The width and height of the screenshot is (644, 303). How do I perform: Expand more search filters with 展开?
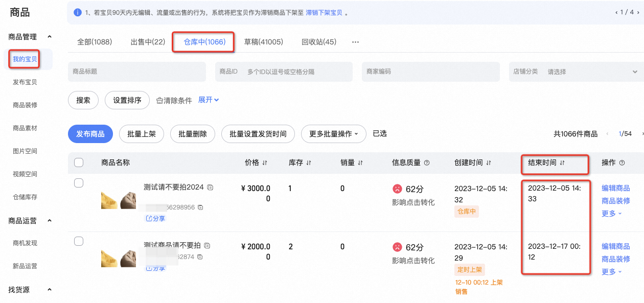[209, 100]
